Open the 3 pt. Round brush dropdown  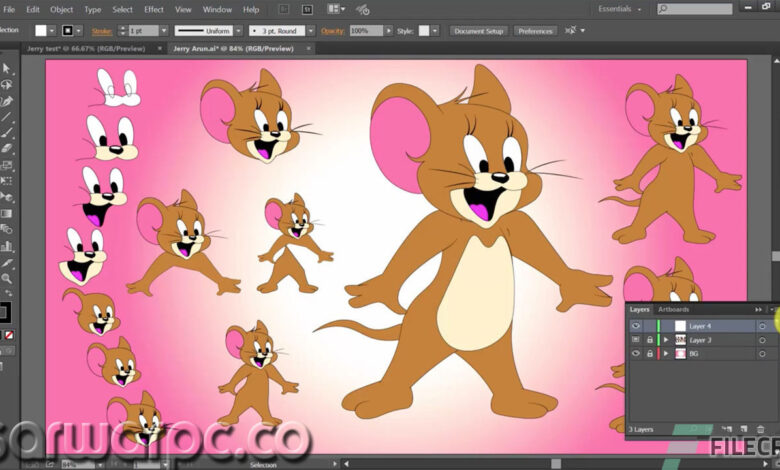pos(311,30)
